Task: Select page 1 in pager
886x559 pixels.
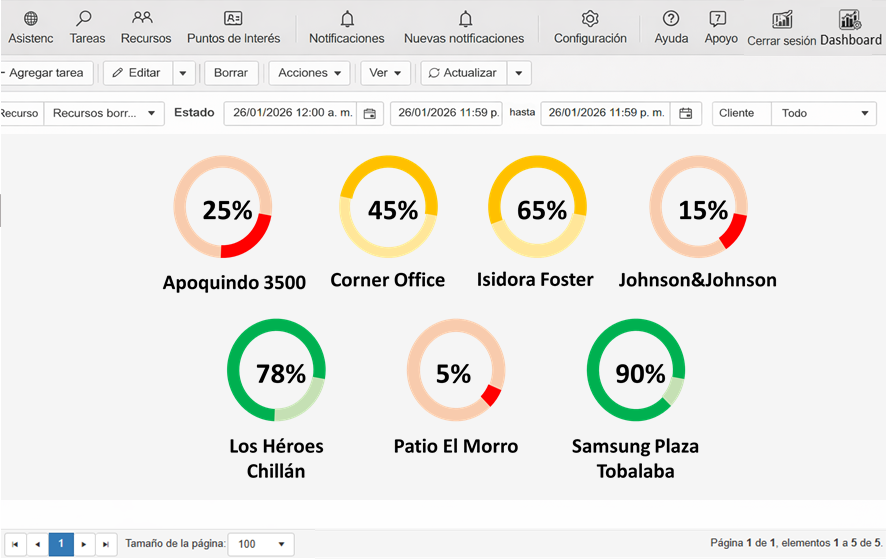Action: [x=61, y=544]
